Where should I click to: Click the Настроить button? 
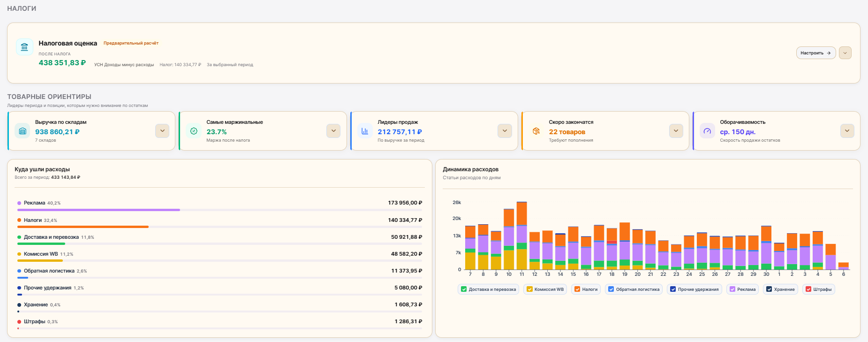tap(816, 53)
